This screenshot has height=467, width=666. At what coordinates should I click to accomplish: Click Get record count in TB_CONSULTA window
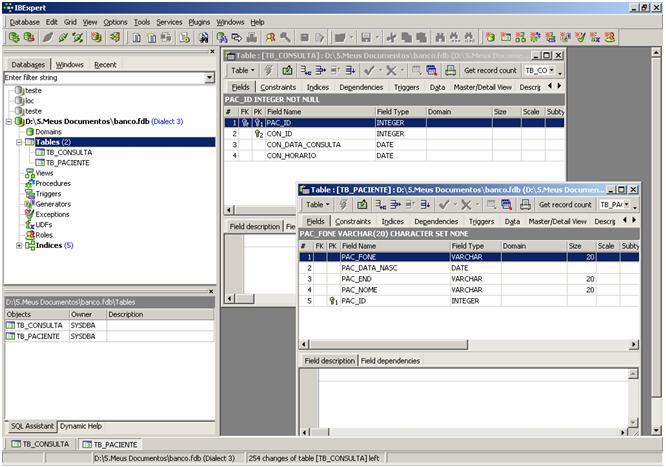(490, 71)
